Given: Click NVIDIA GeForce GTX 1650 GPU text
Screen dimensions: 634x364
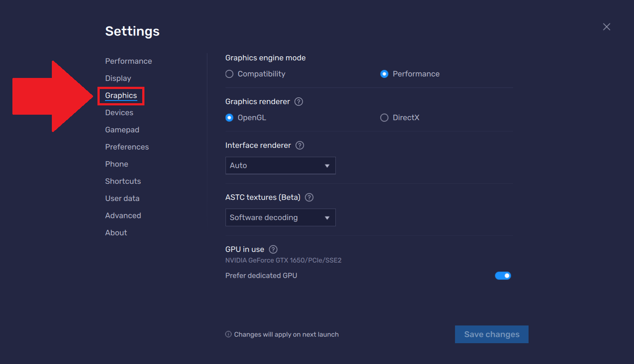Looking at the screenshot, I should [283, 260].
